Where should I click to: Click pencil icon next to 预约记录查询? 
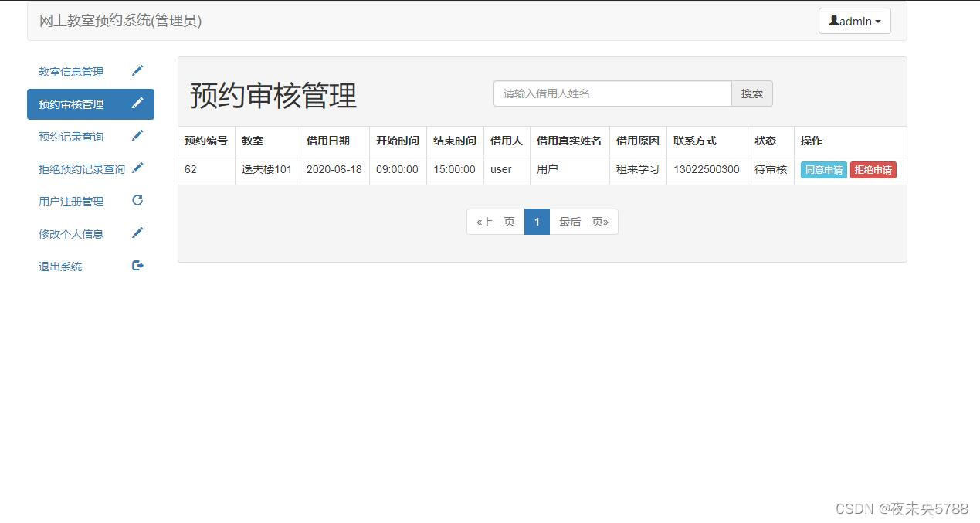137,136
